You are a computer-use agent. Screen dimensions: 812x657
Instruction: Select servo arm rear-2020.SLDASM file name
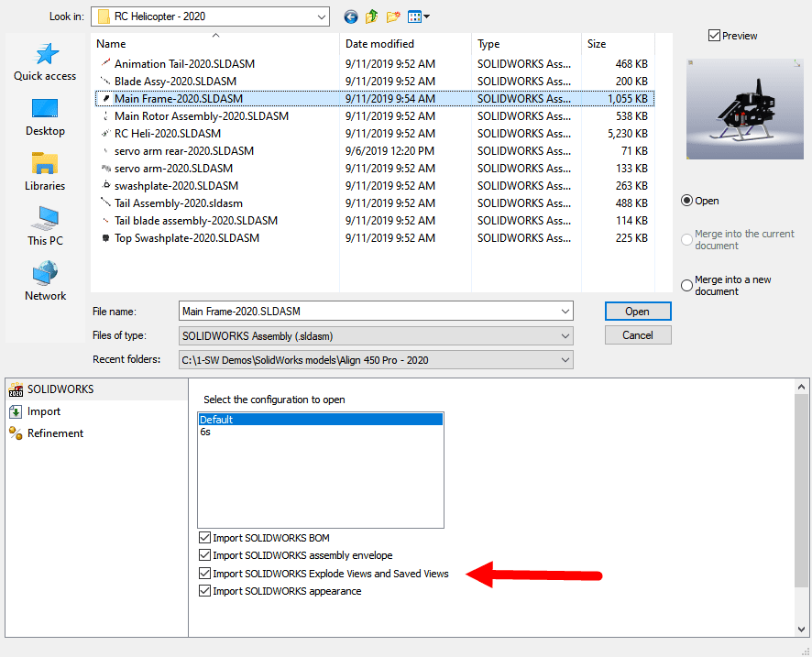click(x=184, y=150)
